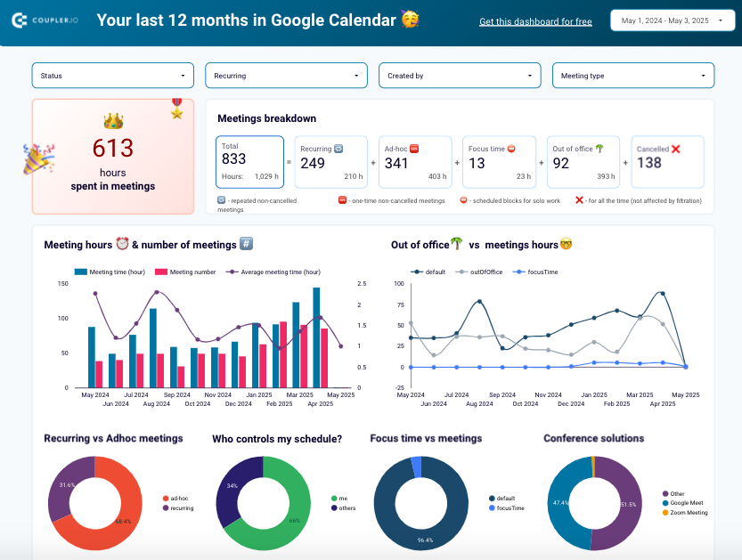Open the Status filter dropdown
Image resolution: width=742 pixels, height=560 pixels.
click(x=113, y=76)
